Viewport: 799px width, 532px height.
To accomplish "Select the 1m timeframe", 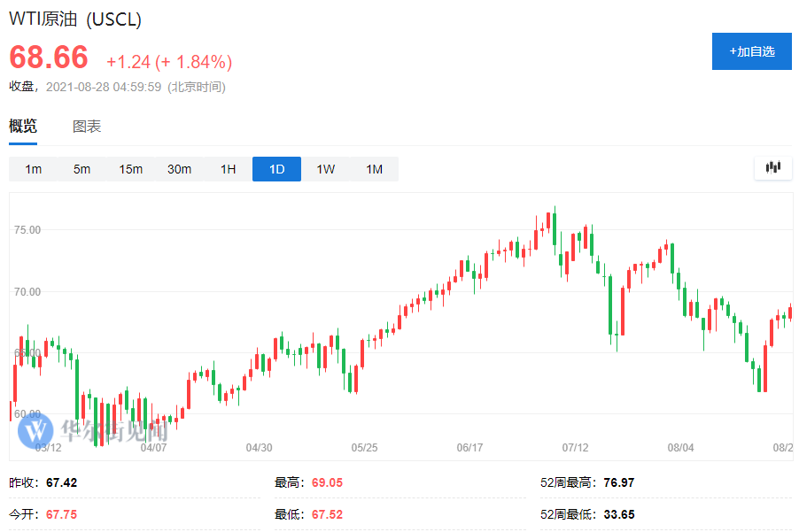I will [x=34, y=169].
